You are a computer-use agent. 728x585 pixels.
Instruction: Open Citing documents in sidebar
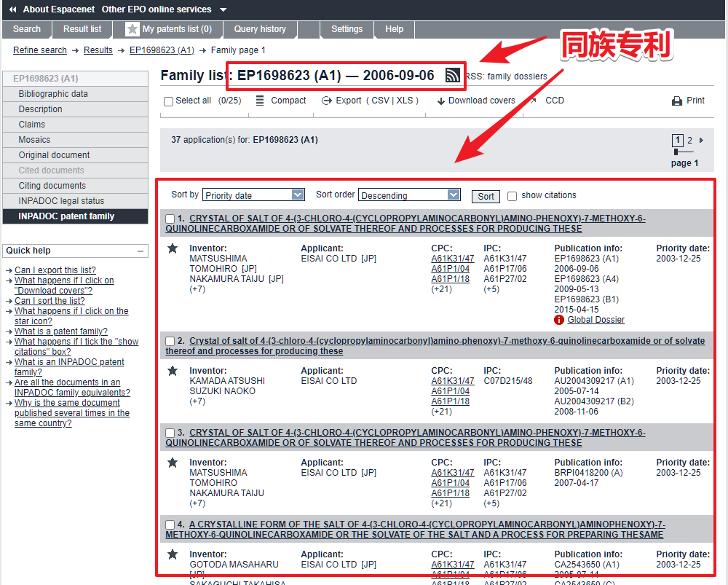point(75,186)
